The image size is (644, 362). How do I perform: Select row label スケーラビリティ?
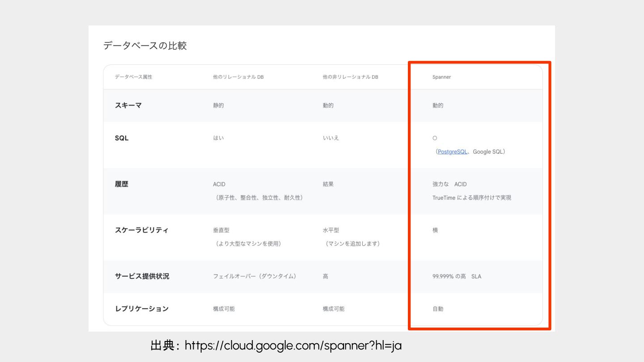[x=142, y=230]
